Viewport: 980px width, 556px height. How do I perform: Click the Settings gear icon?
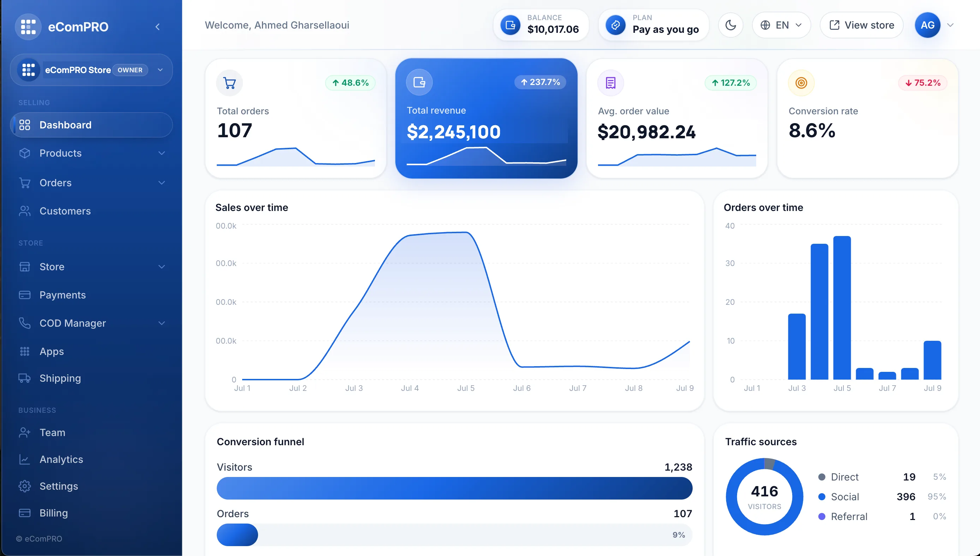[24, 486]
